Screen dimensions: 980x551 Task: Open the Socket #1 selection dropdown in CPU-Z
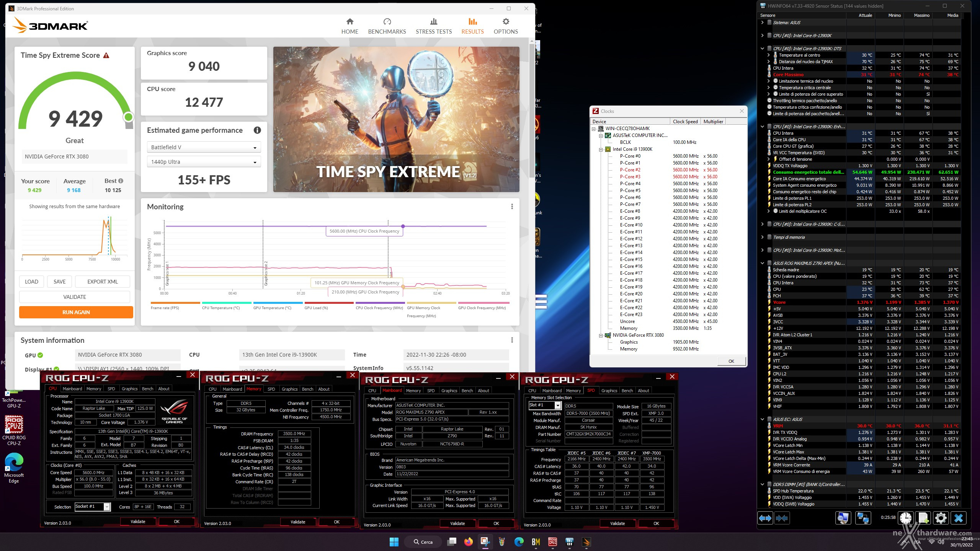[x=93, y=507]
